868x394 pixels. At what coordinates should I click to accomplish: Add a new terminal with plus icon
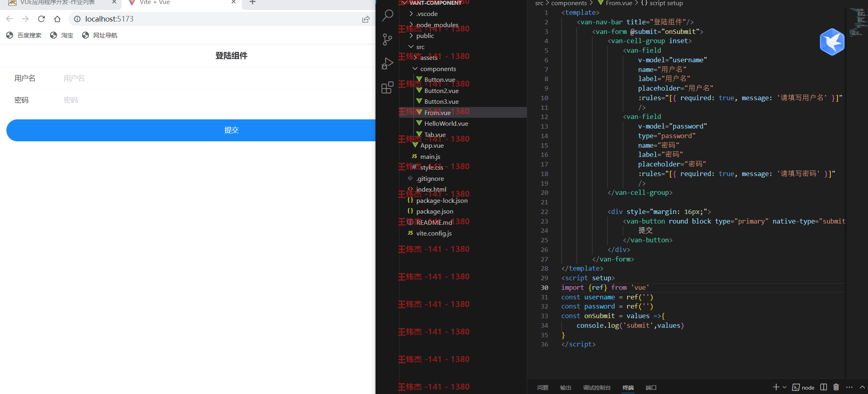[776, 387]
